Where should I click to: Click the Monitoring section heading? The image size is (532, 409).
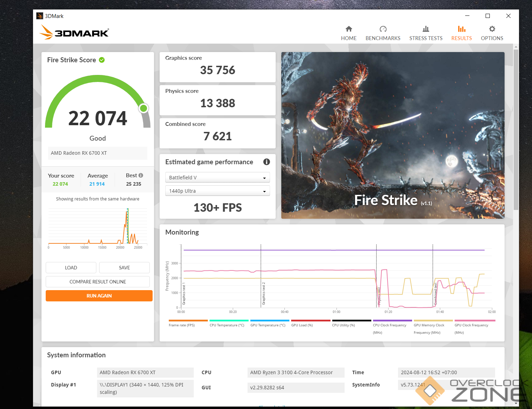[182, 232]
